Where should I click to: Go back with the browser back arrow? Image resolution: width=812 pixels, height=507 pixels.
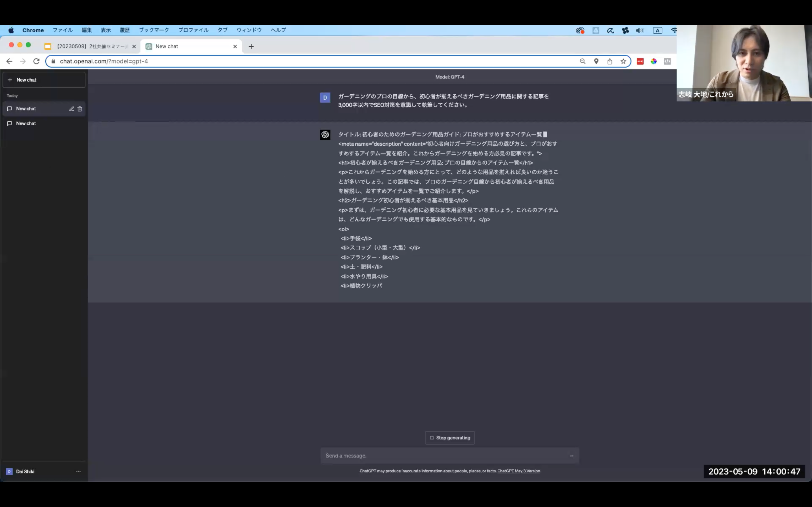9,61
